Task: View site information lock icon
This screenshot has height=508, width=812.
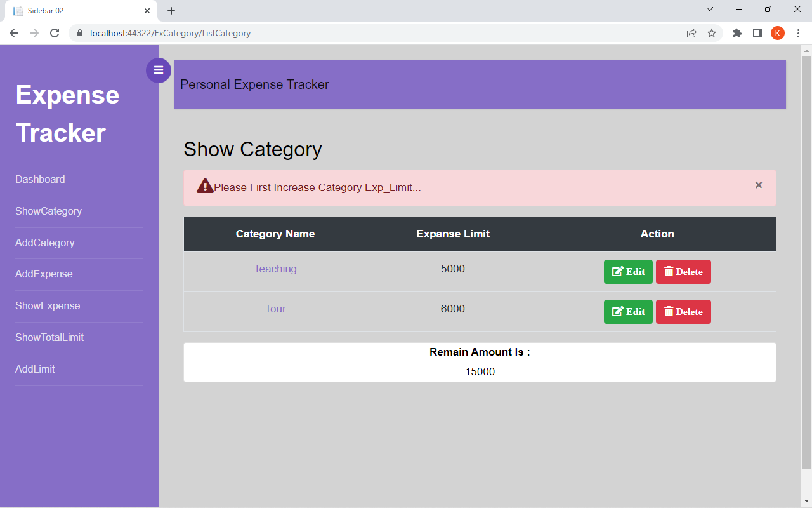Action: 80,33
